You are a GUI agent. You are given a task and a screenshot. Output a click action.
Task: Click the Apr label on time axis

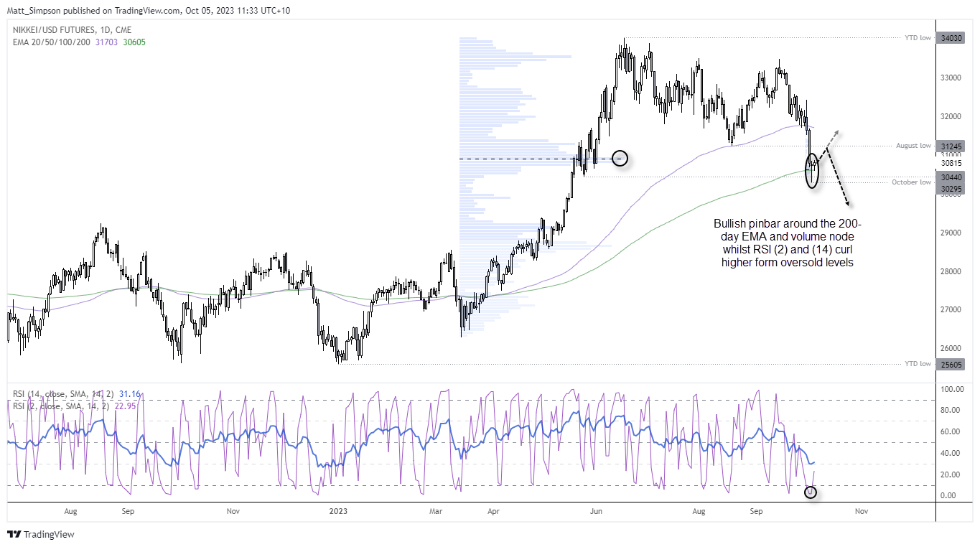click(493, 512)
